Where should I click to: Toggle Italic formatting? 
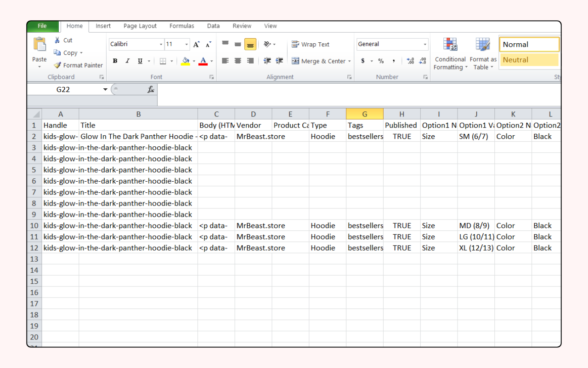coord(128,61)
